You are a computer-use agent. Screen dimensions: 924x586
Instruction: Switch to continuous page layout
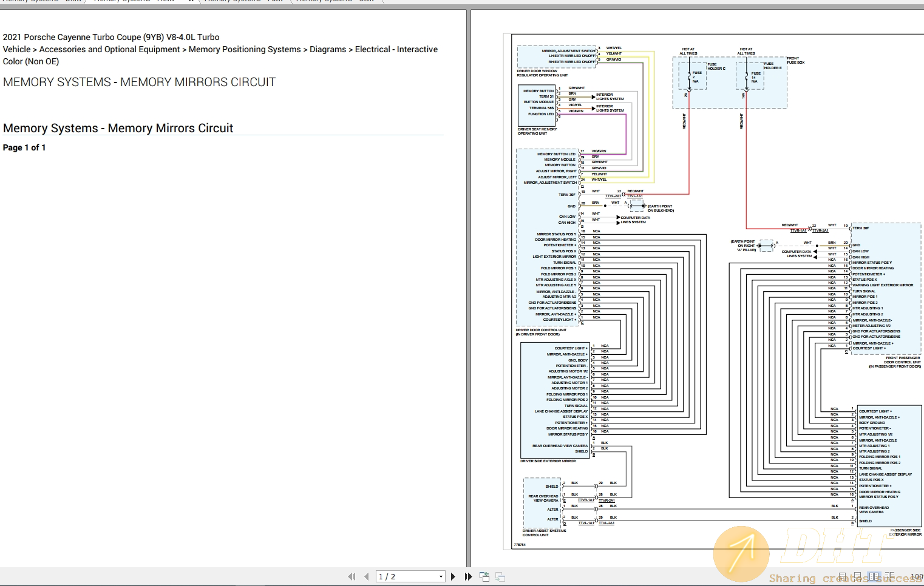(857, 577)
